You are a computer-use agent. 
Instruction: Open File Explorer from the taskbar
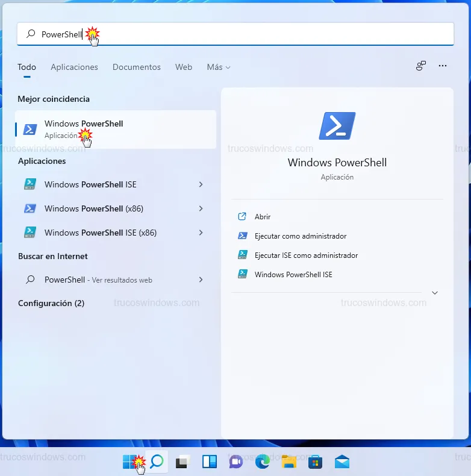[x=289, y=462]
